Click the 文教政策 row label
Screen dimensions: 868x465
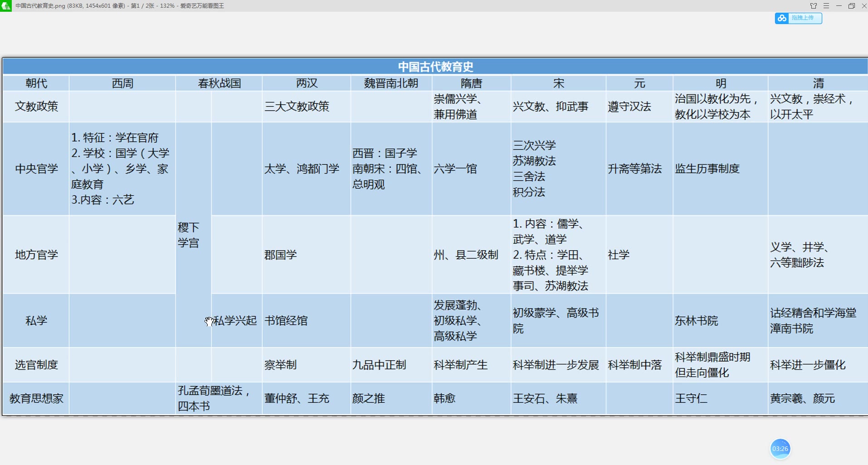(36, 107)
